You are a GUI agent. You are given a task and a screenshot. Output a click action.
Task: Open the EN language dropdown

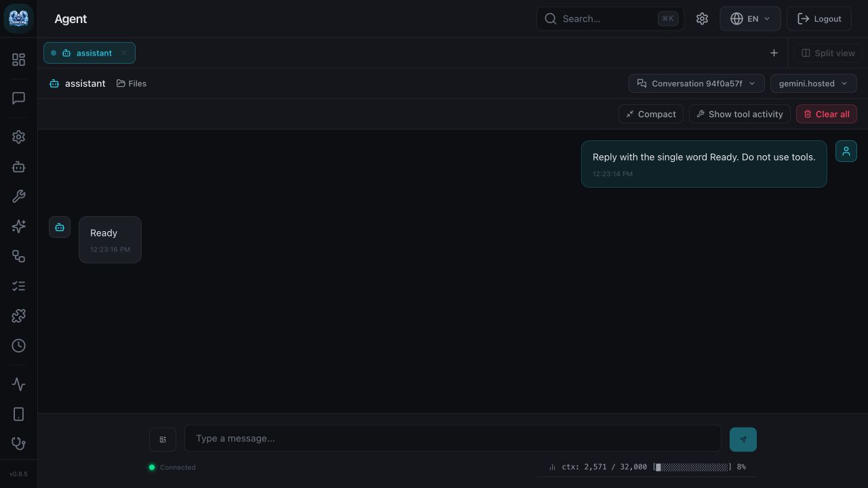(750, 19)
